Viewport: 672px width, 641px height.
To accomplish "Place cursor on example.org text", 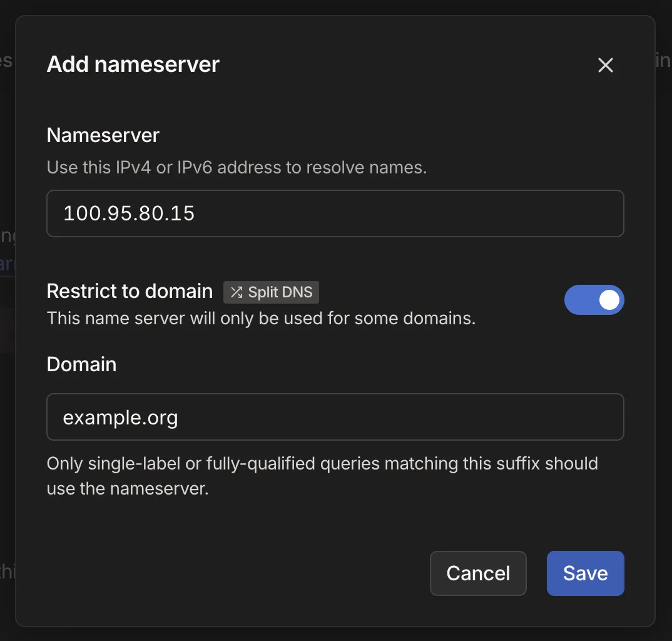I will [120, 418].
